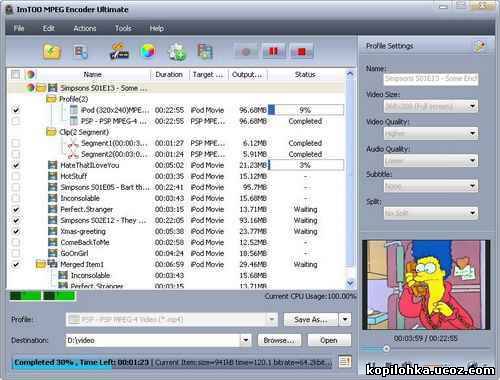Click the Simpsons preview video thumbnail

coord(426,284)
